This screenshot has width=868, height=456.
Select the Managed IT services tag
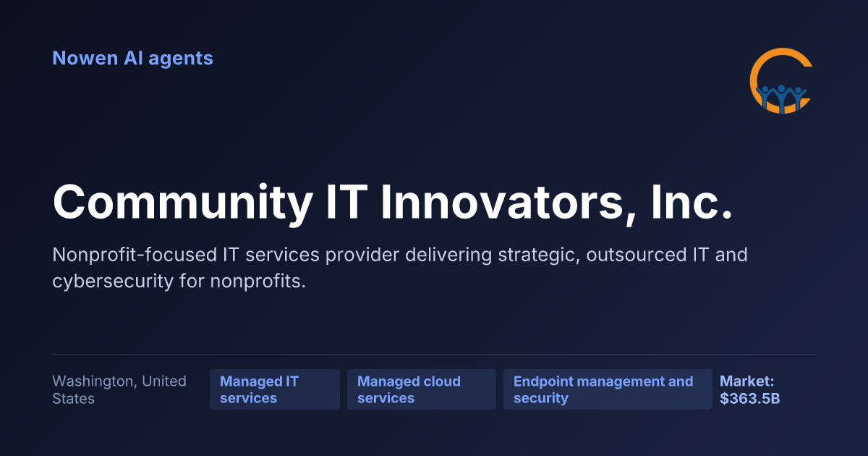(x=275, y=389)
